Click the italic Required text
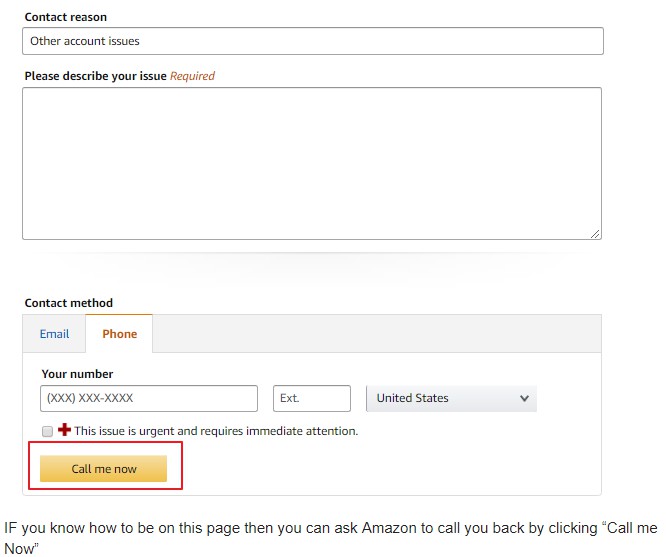Image resolution: width=666 pixels, height=557 pixels. click(192, 76)
